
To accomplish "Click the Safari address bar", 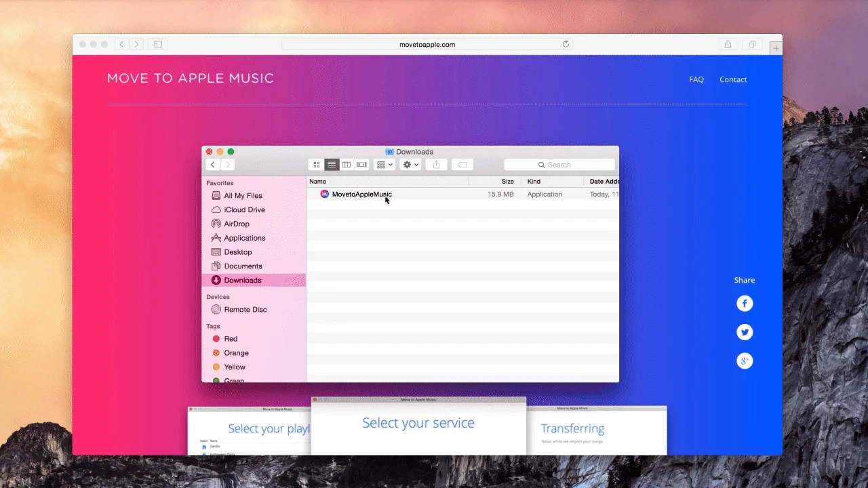I will [x=427, y=44].
